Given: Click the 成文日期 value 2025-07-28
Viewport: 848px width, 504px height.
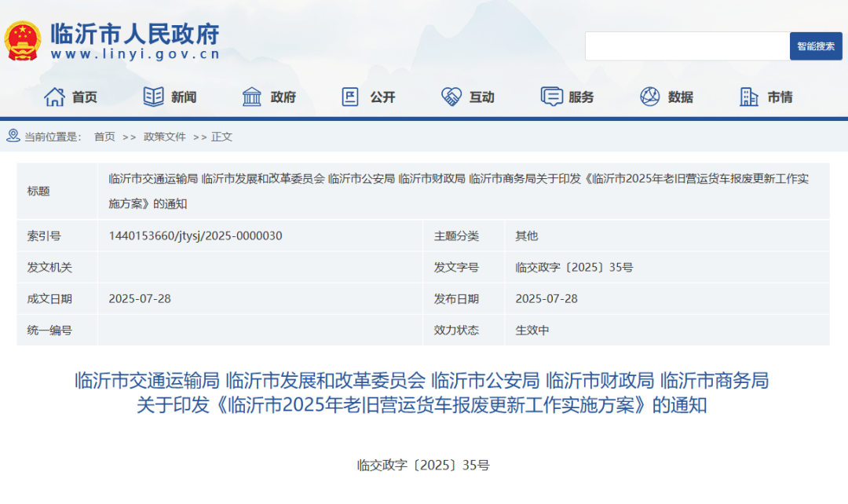Looking at the screenshot, I should coord(140,298).
